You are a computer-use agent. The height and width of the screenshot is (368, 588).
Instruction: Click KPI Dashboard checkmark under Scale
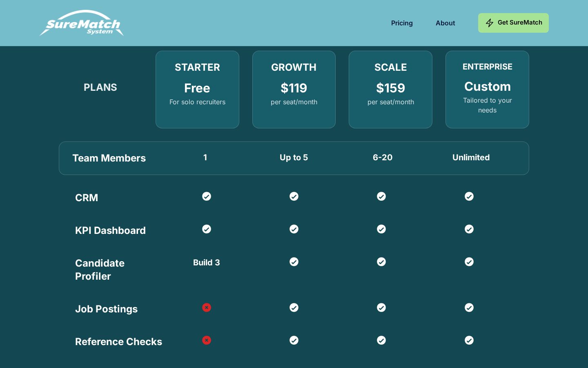pyautogui.click(x=381, y=229)
